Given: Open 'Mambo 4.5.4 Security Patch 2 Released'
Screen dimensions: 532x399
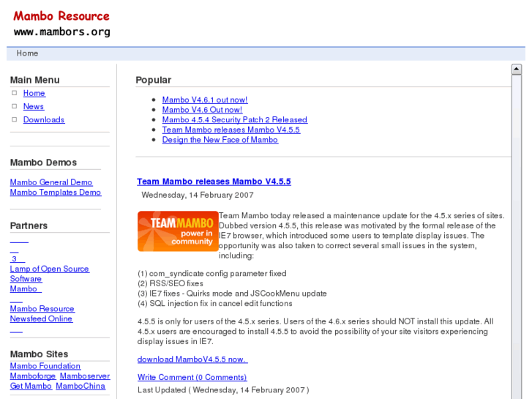Looking at the screenshot, I should click(x=235, y=119).
